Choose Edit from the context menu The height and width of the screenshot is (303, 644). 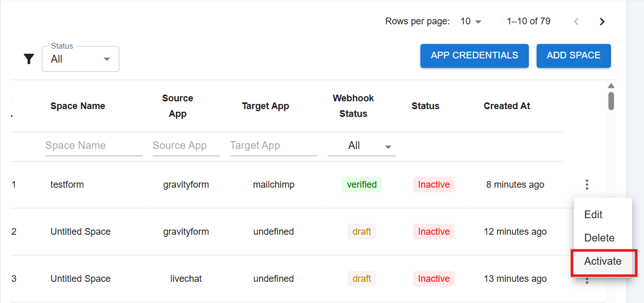(x=603, y=215)
